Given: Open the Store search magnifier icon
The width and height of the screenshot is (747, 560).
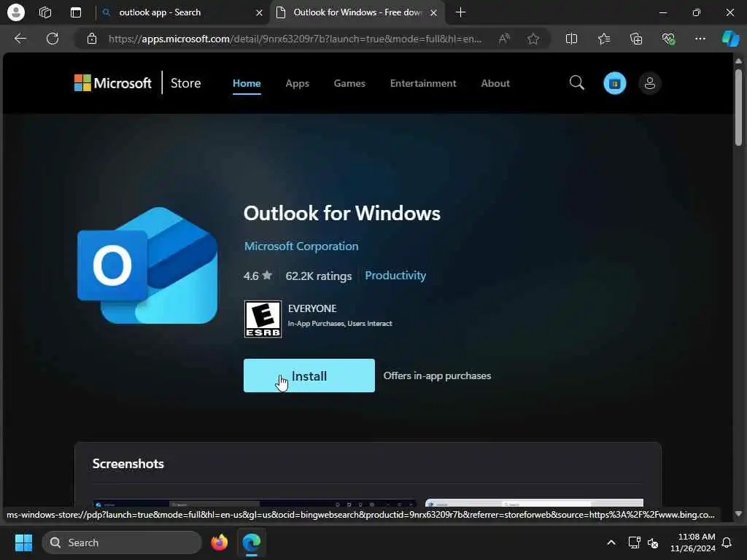Looking at the screenshot, I should [576, 83].
